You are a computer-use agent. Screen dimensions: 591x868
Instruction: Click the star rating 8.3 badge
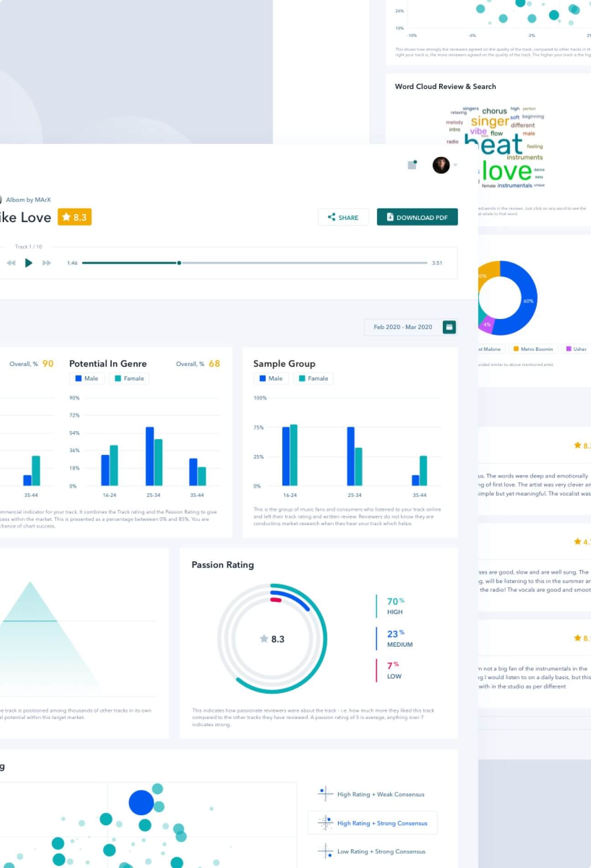click(74, 217)
